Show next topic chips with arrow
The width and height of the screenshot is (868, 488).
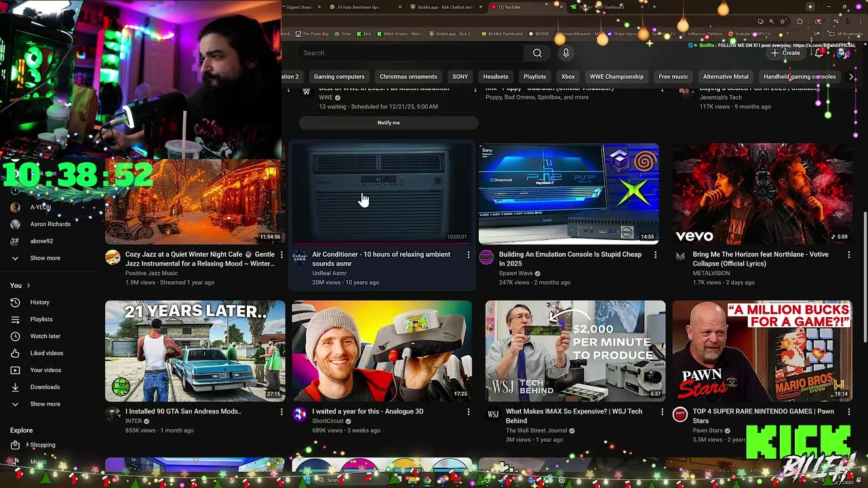[x=851, y=77]
